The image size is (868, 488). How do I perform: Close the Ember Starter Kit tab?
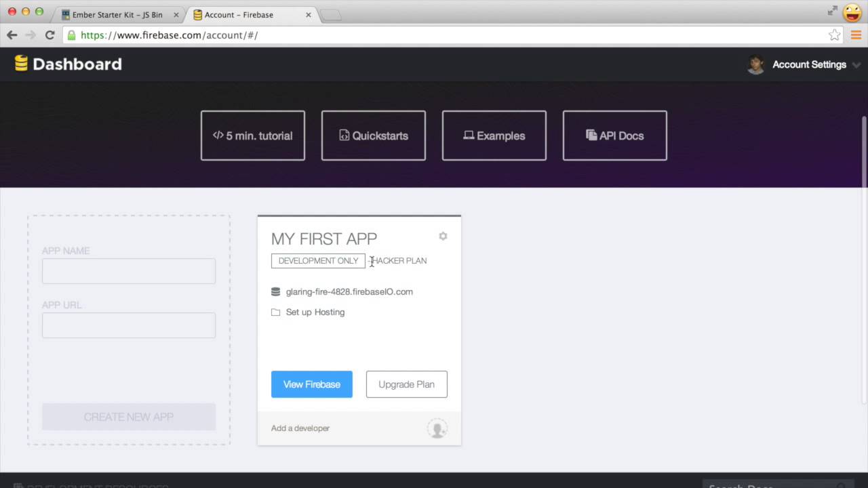pos(176,15)
